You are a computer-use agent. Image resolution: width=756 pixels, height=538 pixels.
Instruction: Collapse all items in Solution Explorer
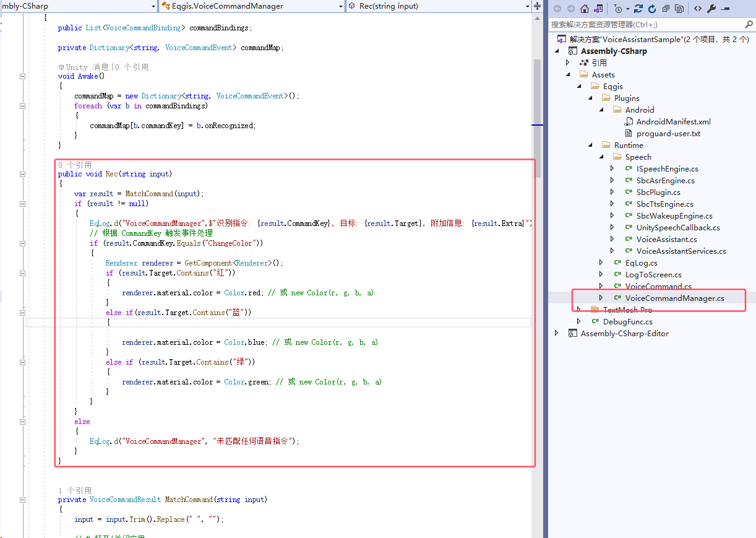(x=666, y=9)
